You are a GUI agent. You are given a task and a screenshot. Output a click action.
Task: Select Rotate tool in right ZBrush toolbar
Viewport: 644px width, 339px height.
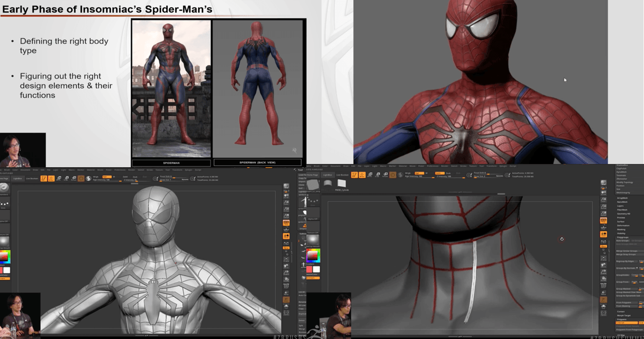(x=385, y=175)
